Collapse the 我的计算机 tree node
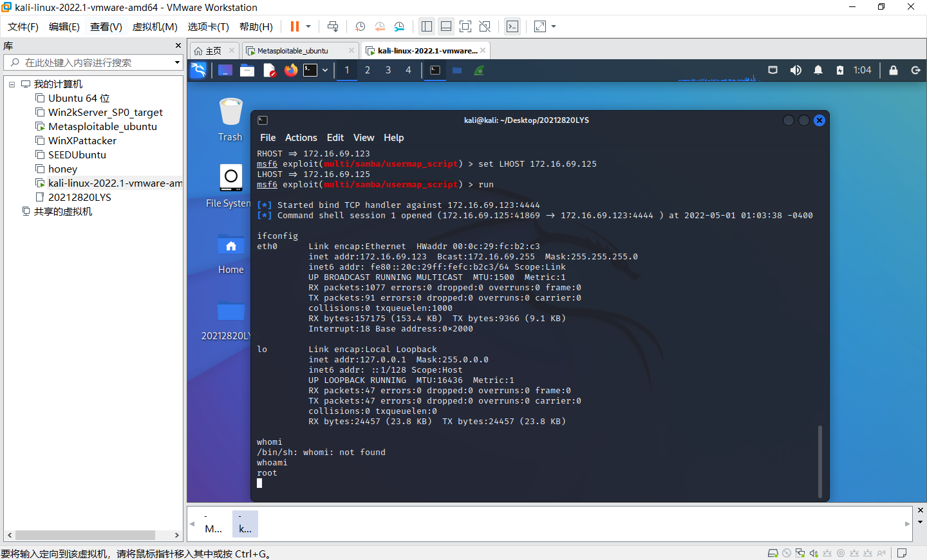 [12, 84]
